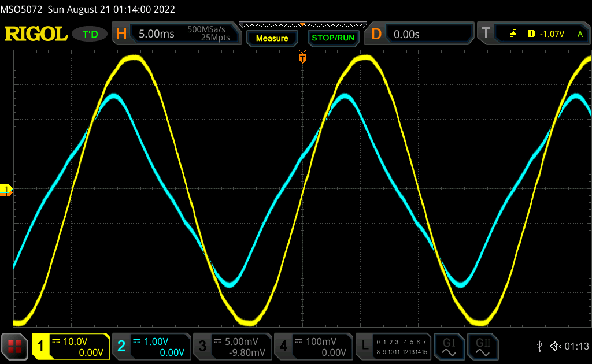The image size is (592, 364).
Task: Open the red function navigation grid icon
Action: tap(15, 346)
